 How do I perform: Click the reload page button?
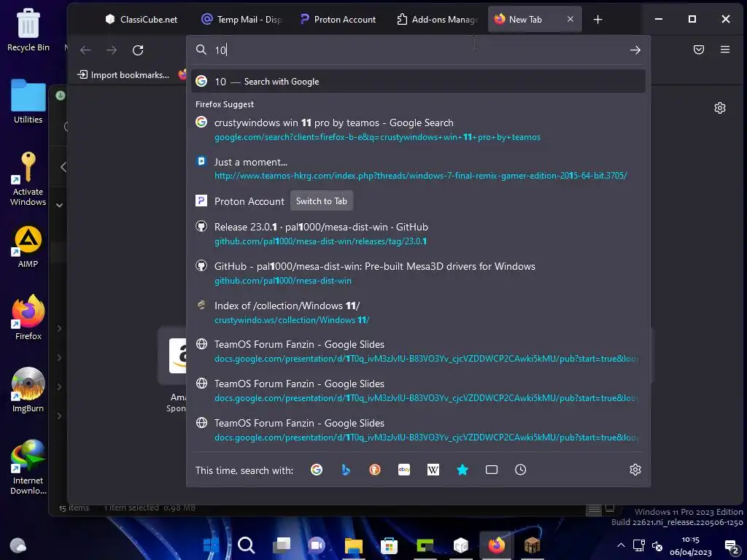pyautogui.click(x=138, y=50)
